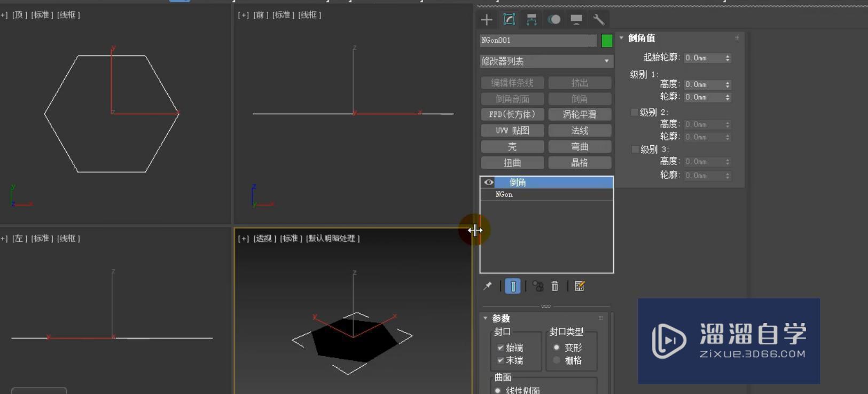Screen dimensions: 868x394
Task: Apply the 涡轮平滑 modifier
Action: click(580, 114)
